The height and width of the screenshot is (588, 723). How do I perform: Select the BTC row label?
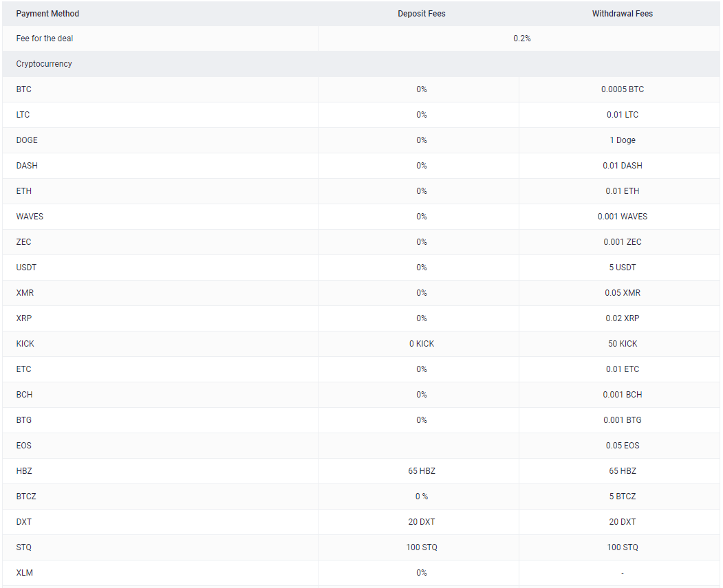[x=24, y=89]
